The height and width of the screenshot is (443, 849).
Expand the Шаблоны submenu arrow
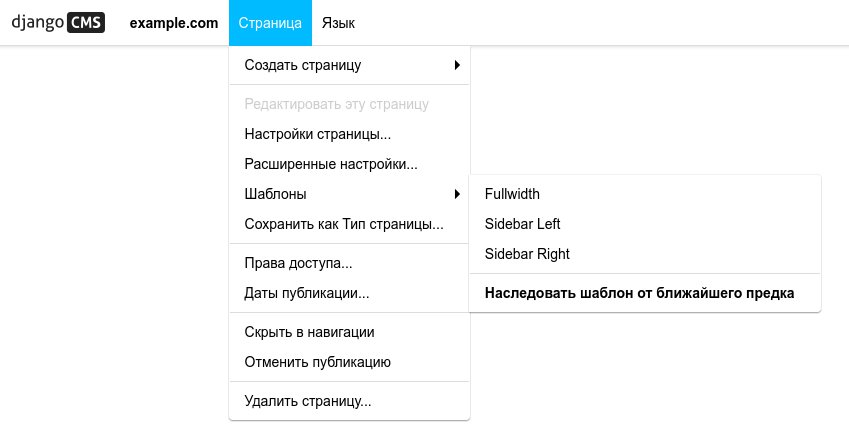(458, 194)
